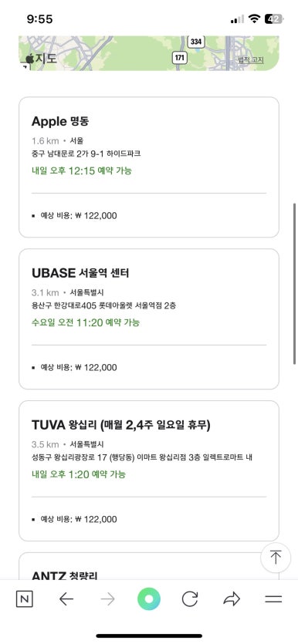Tap the share arrow icon
Image resolution: width=298 pixels, height=644 pixels.
click(232, 599)
